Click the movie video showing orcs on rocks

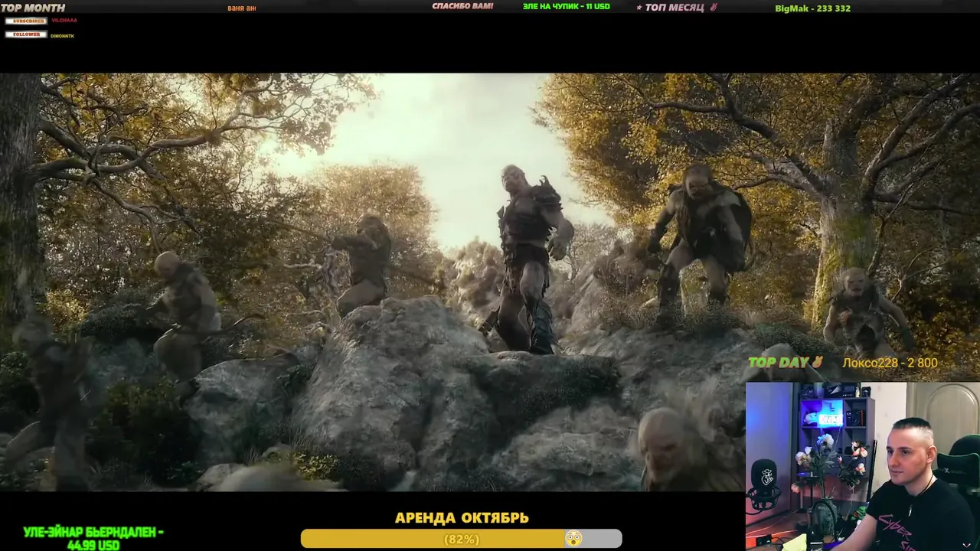click(490, 282)
